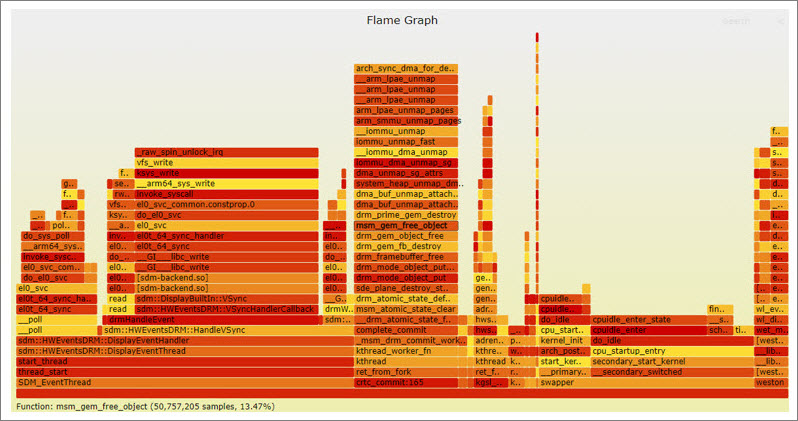This screenshot has width=798, height=421.
Task: Click the __drm_atomic_state_f.. frame
Action: pos(406,320)
